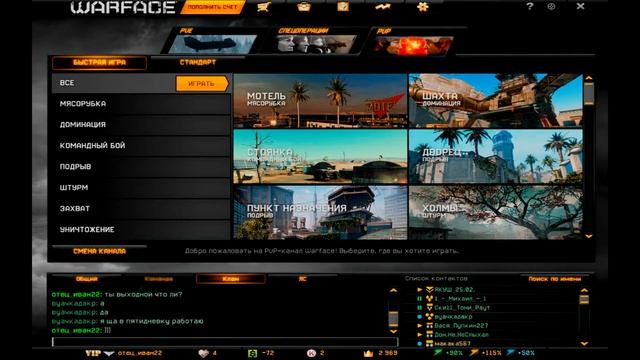
Task: Click the orange +115% booster arrow icon
Action: [x=474, y=352]
